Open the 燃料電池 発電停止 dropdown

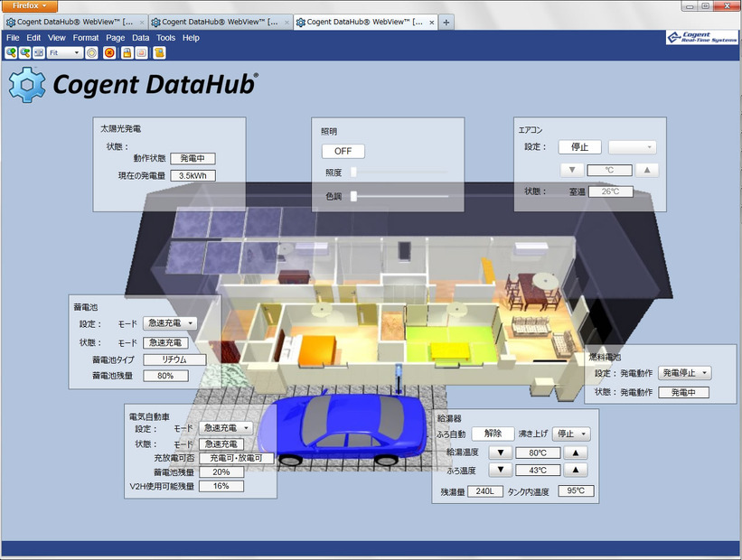[685, 373]
